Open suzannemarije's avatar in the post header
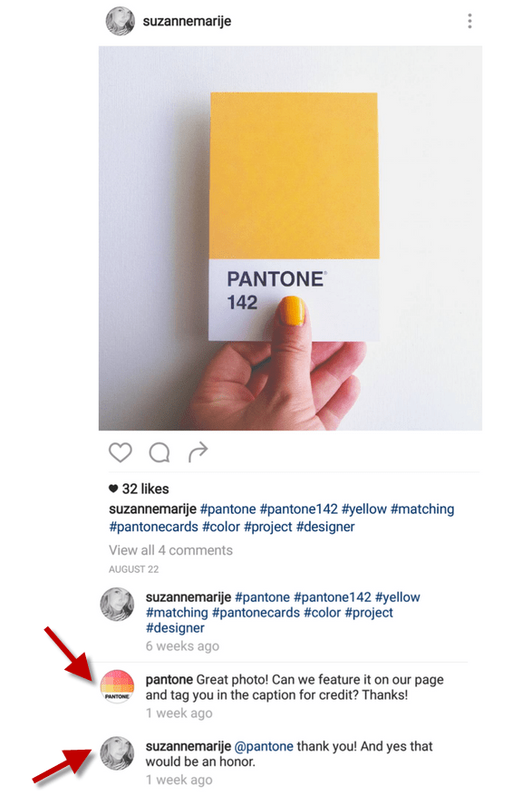532x805 pixels. point(120,21)
